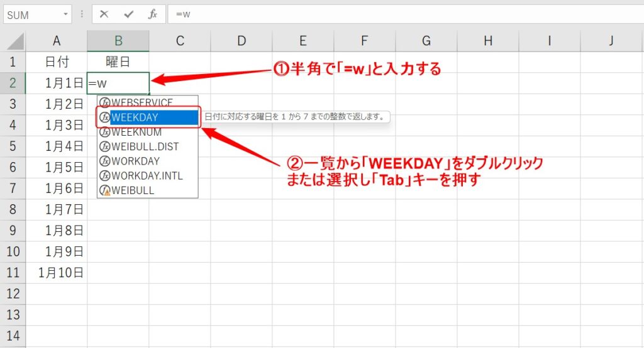Select row 8 header

click(13, 210)
